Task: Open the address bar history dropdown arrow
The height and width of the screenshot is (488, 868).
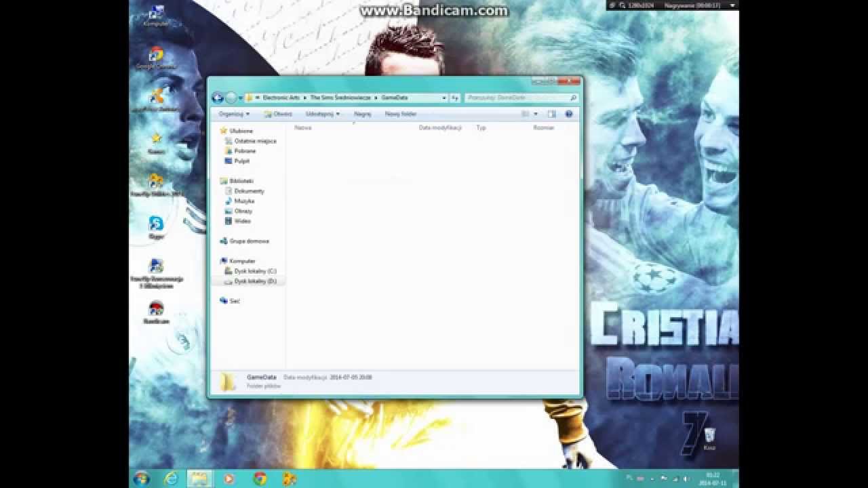Action: (x=444, y=98)
